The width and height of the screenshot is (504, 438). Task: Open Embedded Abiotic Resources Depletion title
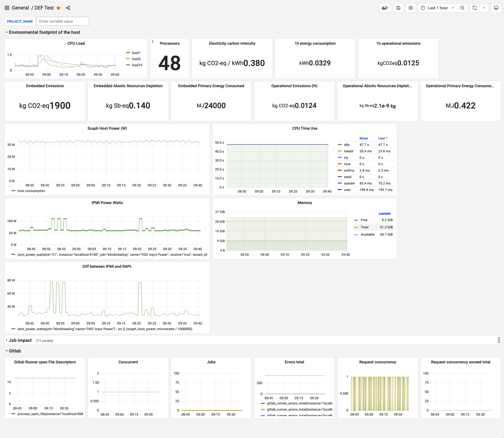coord(128,86)
